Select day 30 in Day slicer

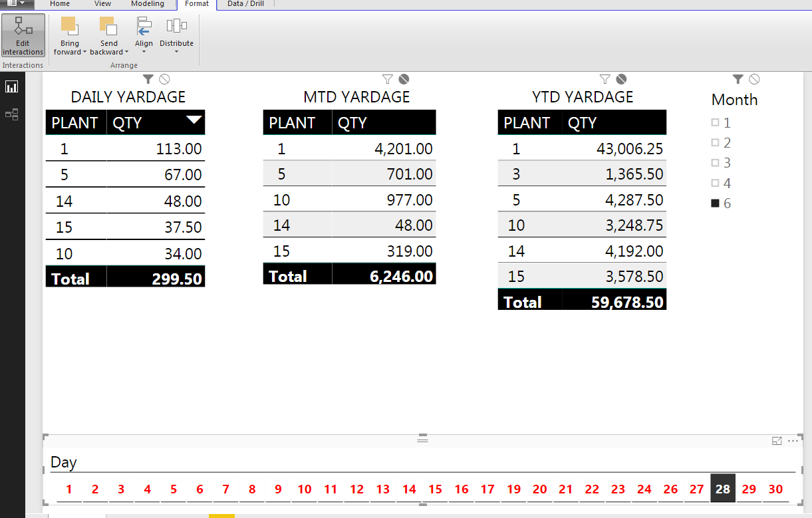(775, 489)
